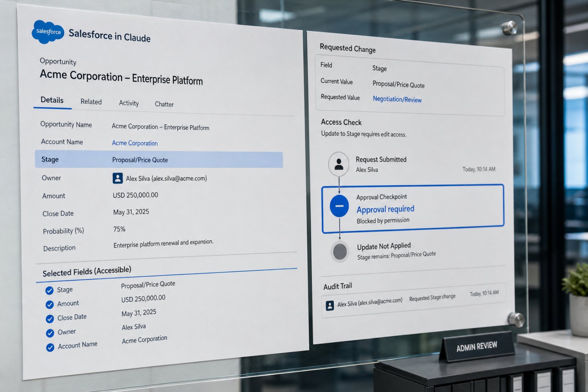Click the Negotiation/Review requested value link
Image resolution: width=588 pixels, height=392 pixels.
[x=397, y=99]
